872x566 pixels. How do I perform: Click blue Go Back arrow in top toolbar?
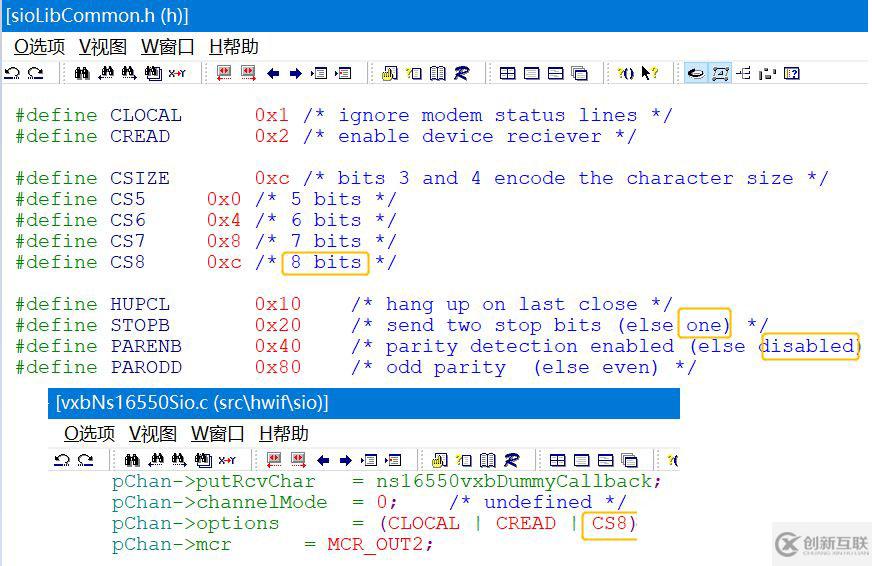[272, 73]
